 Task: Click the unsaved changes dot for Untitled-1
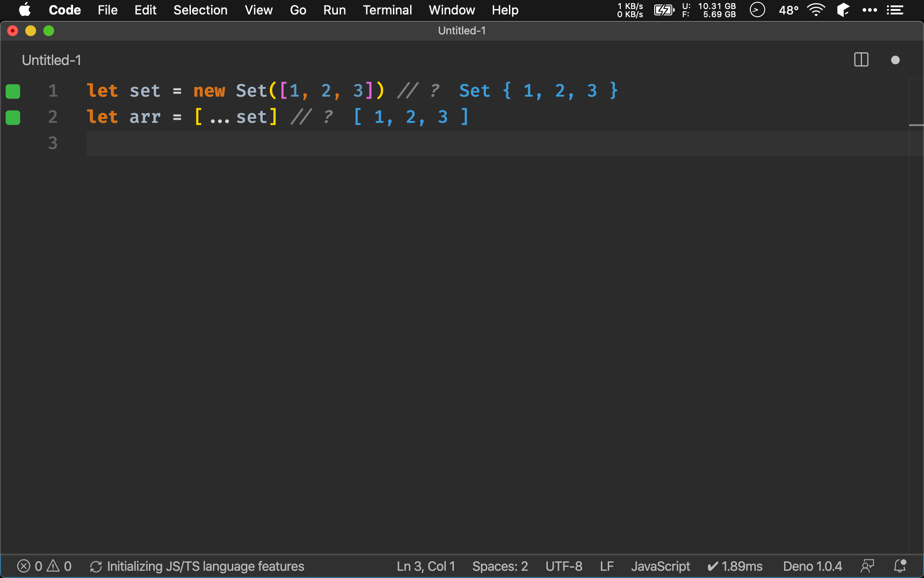point(895,60)
